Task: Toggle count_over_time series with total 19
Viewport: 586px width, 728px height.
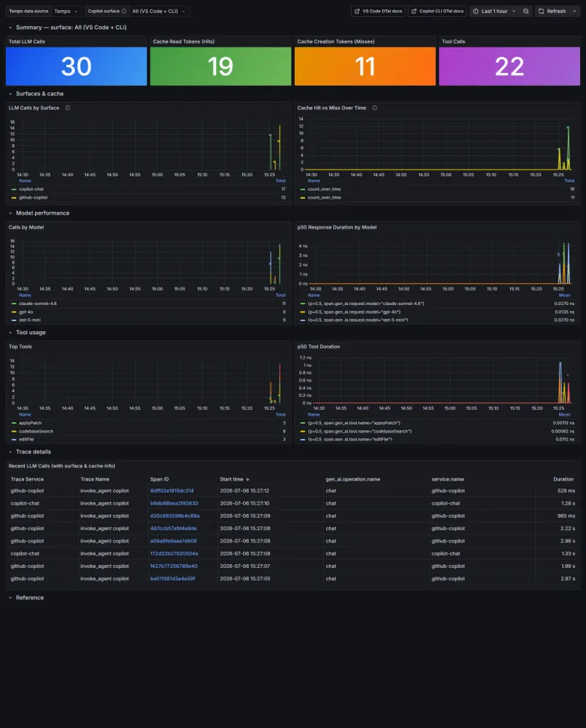Action: pos(324,189)
